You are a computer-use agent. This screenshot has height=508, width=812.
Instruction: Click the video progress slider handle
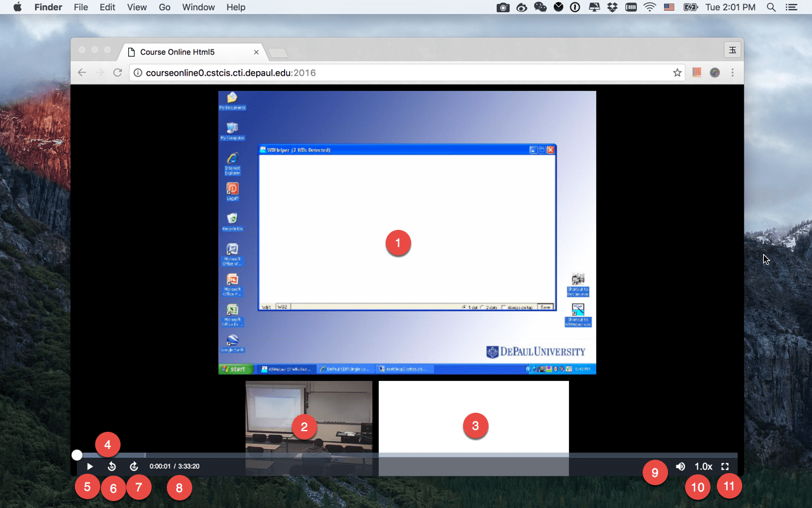77,455
